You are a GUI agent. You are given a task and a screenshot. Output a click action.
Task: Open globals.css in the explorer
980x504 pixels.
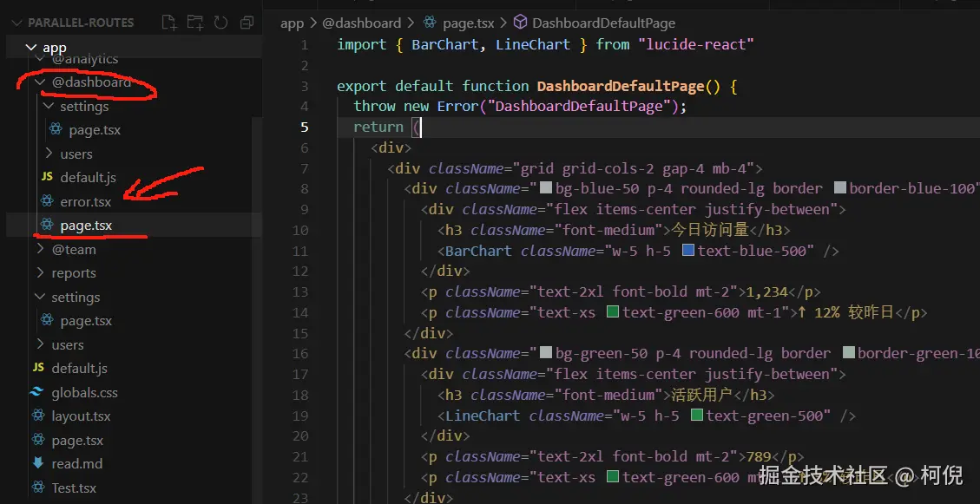84,392
